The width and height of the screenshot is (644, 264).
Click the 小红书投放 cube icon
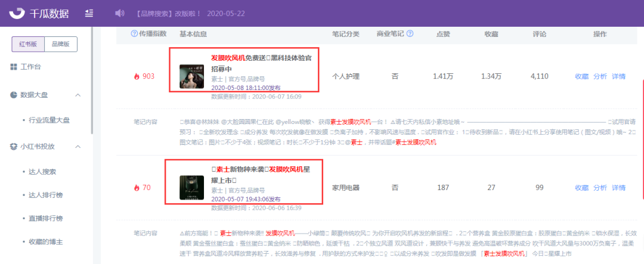point(14,146)
